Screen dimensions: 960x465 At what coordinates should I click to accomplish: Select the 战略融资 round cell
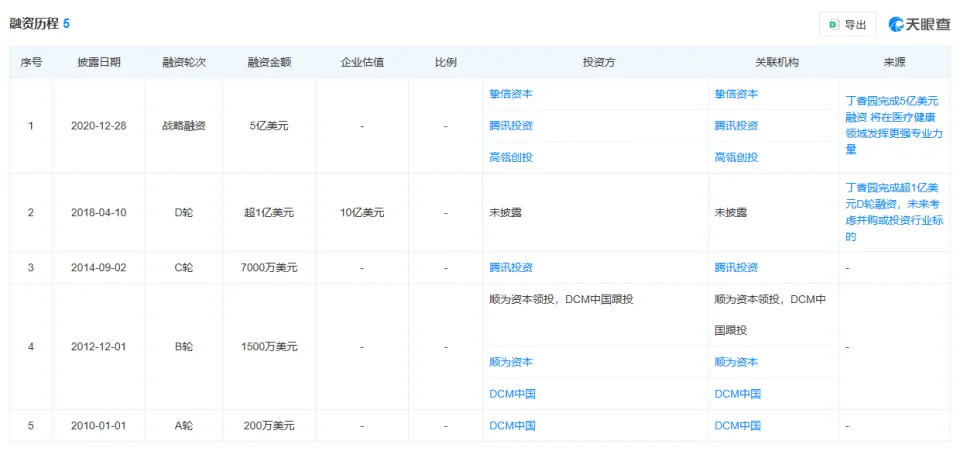point(184,126)
